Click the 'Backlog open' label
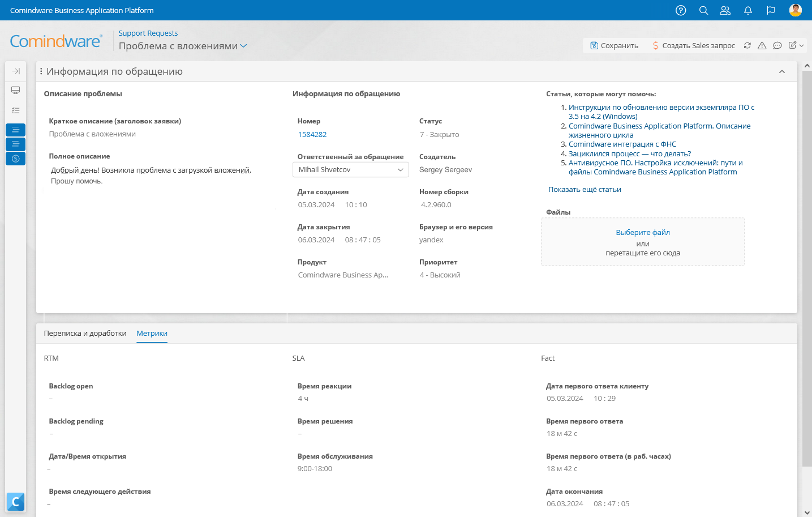 [x=71, y=386]
